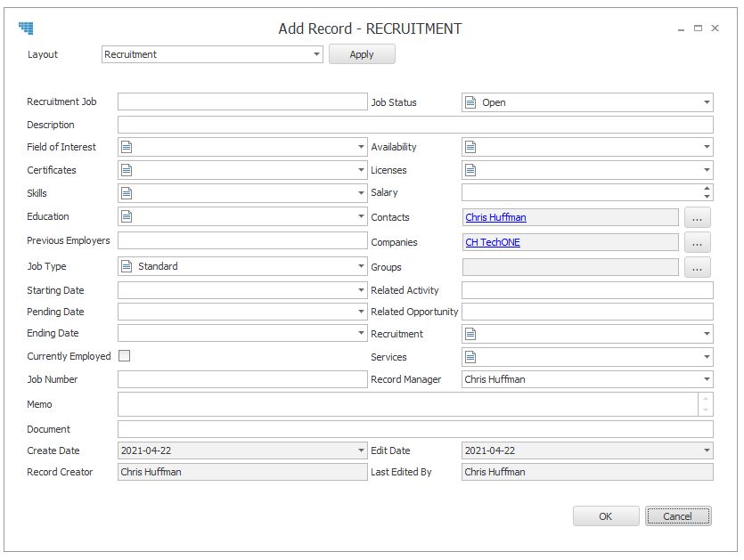Confirm the record with OK button
This screenshot has height=560, width=744.
click(x=606, y=516)
